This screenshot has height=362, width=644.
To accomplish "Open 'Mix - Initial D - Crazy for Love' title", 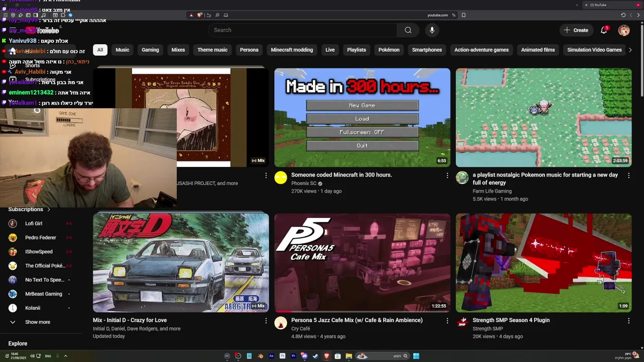I will tap(130, 320).
